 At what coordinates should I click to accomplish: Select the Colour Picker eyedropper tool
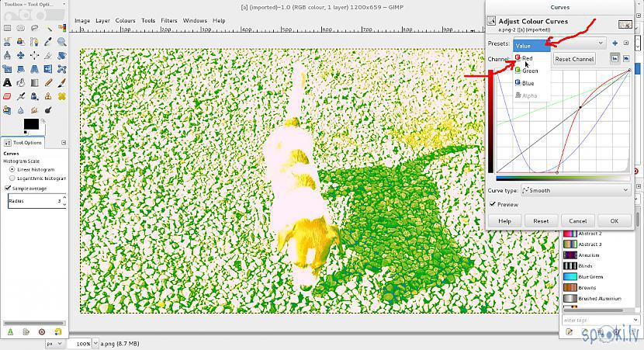click(x=48, y=41)
